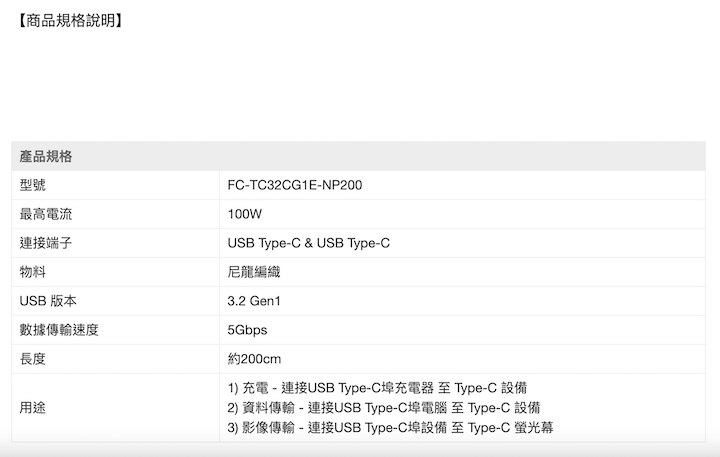Viewport: 720px width, 457px height.
Task: Select the USB 版本 label
Action: pyautogui.click(x=48, y=301)
